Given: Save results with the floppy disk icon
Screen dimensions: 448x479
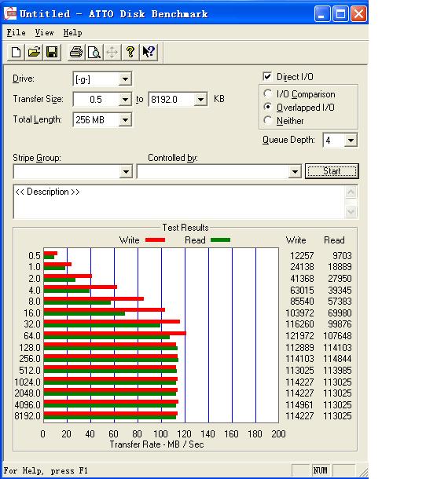Looking at the screenshot, I should [52, 53].
